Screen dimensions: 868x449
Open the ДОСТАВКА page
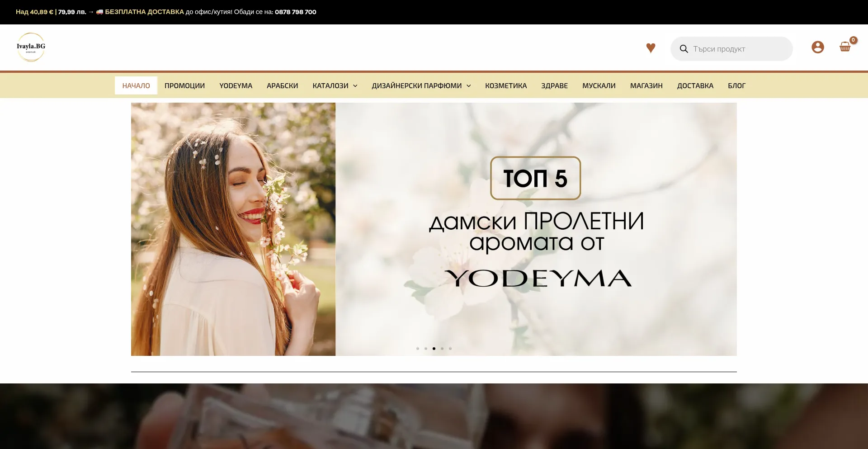tap(695, 85)
